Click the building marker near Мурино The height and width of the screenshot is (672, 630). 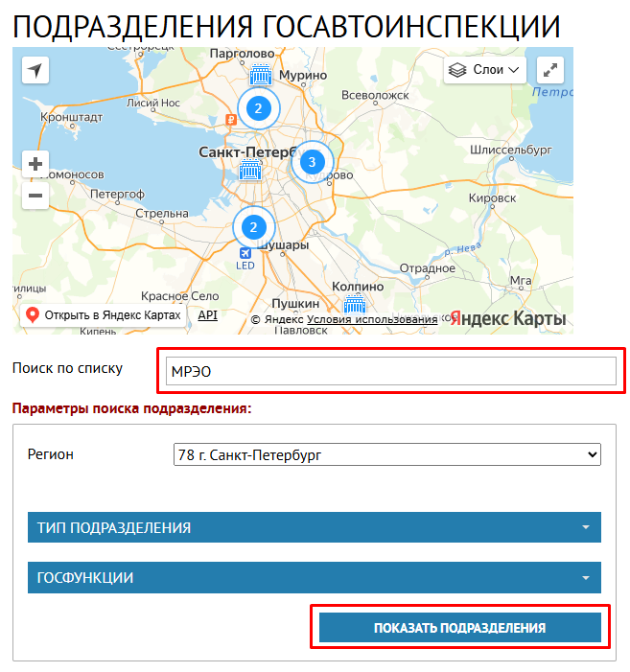coord(261,76)
